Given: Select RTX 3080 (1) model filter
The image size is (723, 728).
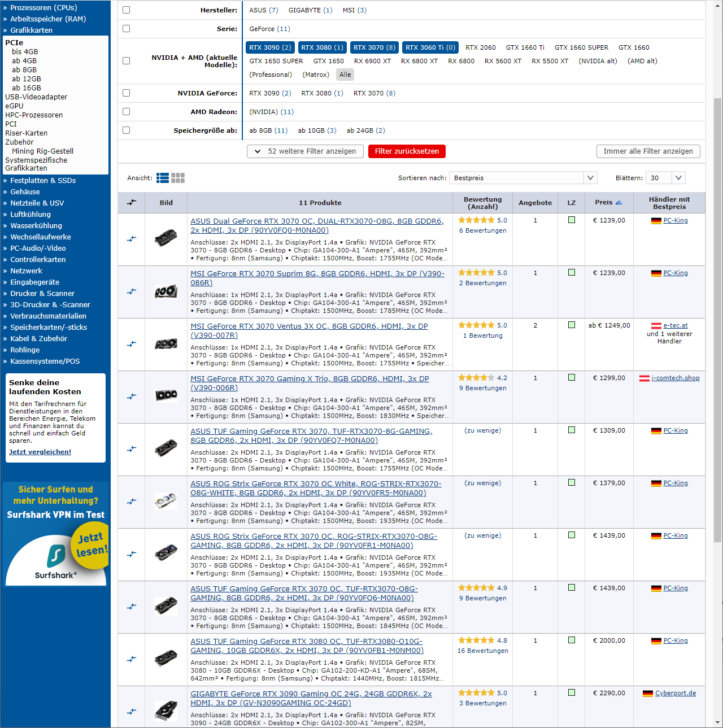Looking at the screenshot, I should click(x=322, y=47).
